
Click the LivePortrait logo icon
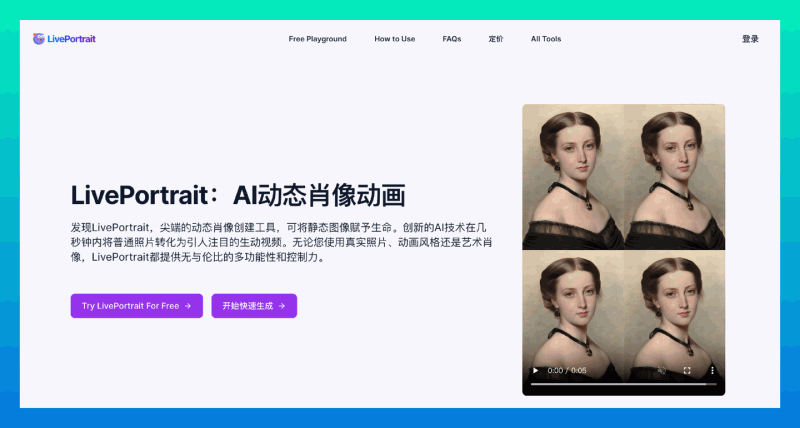coord(39,39)
